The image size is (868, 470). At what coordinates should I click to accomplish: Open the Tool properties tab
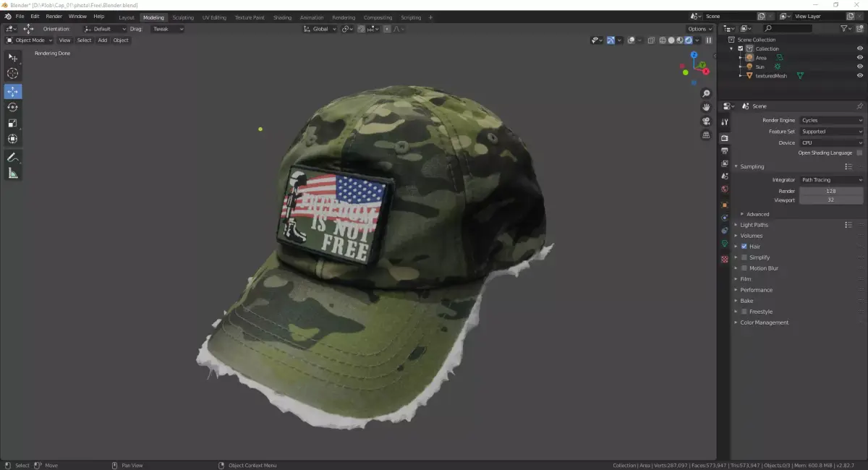click(724, 122)
